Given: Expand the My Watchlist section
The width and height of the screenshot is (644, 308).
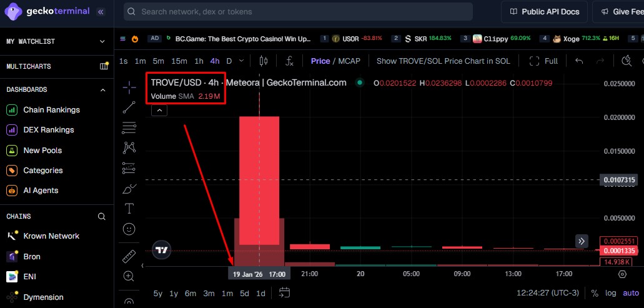Looking at the screenshot, I should (102, 41).
